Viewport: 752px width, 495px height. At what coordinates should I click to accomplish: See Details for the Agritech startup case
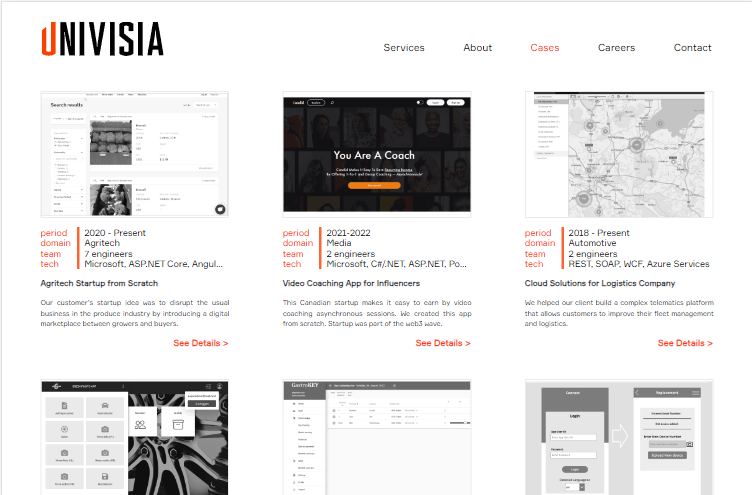tap(200, 343)
